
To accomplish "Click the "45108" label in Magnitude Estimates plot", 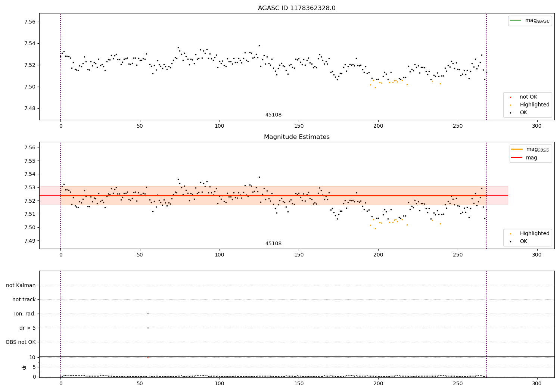I will 273,244.
